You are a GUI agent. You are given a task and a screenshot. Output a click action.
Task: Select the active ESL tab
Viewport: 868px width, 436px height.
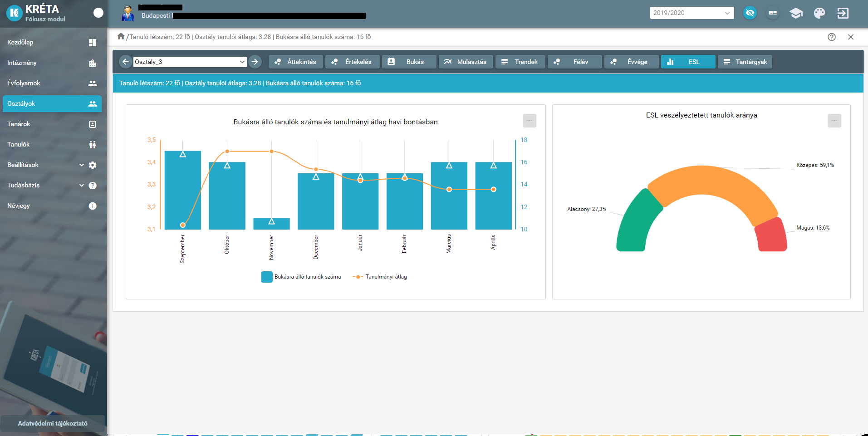tap(688, 62)
